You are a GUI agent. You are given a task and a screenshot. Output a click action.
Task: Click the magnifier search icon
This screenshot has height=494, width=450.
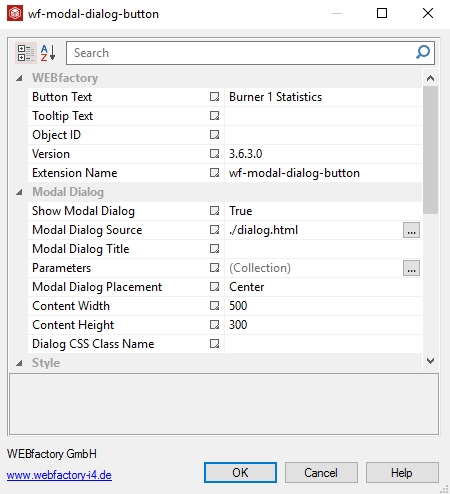(423, 52)
